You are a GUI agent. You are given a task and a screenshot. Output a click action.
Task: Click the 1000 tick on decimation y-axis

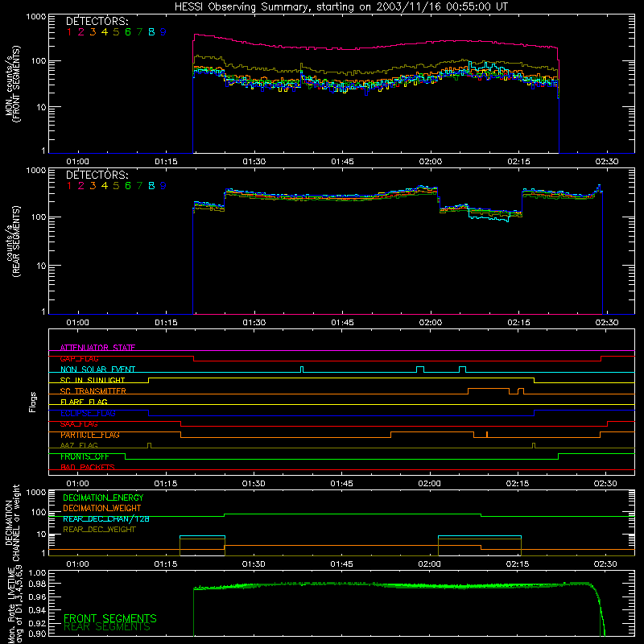point(36,492)
